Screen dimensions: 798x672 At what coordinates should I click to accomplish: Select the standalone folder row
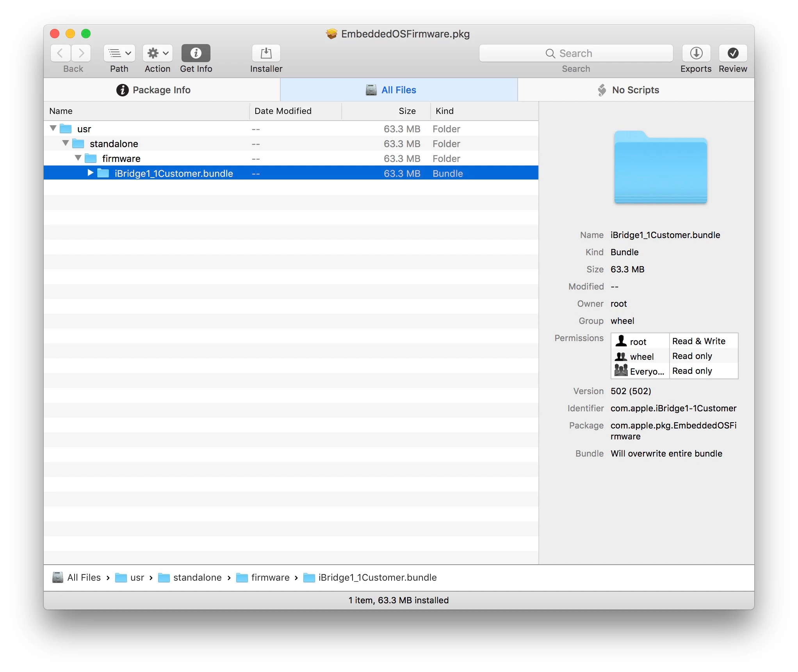coord(291,144)
